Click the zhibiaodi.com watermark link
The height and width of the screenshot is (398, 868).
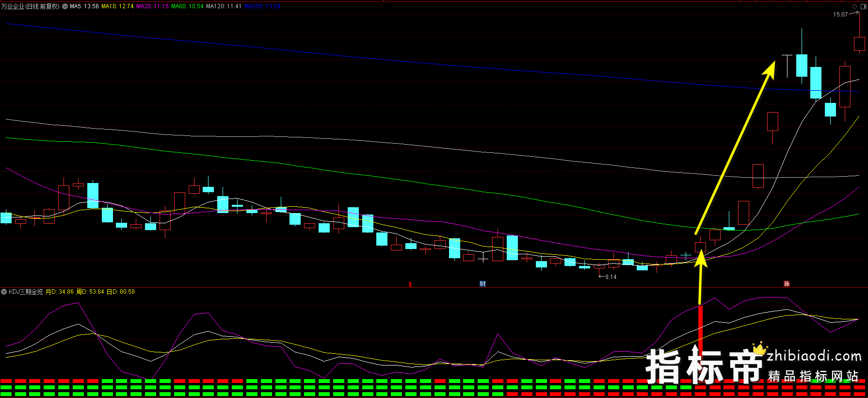[x=814, y=356]
